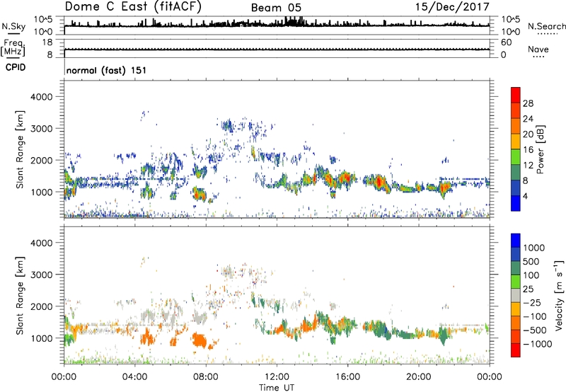This screenshot has width=566, height=392.
Task: Click the 'Nave' legend label
Action: pos(538,49)
